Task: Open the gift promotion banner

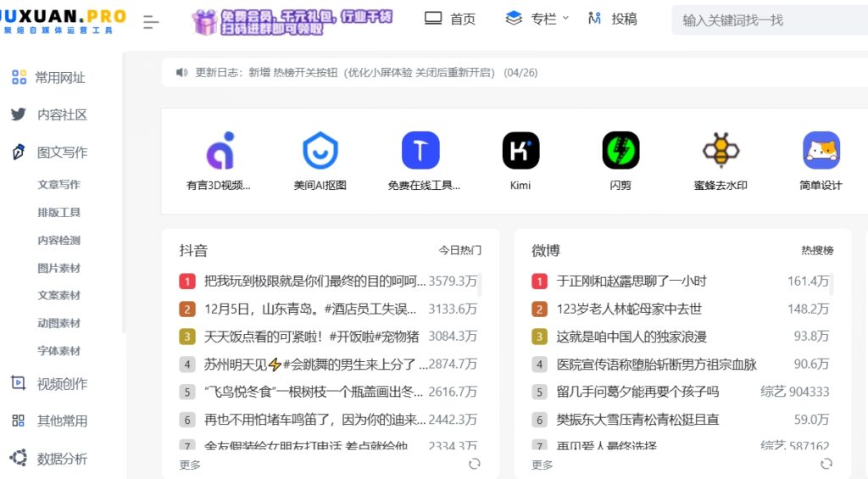Action: pyautogui.click(x=292, y=21)
